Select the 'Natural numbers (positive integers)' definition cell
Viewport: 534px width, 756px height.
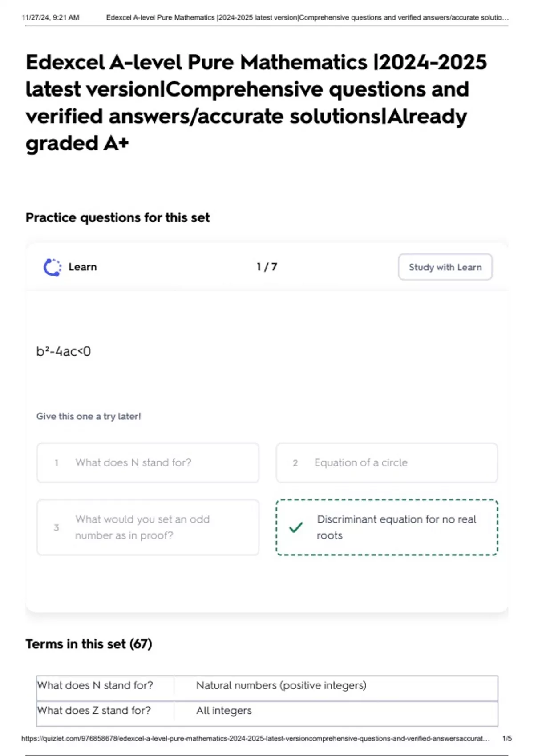(x=281, y=686)
